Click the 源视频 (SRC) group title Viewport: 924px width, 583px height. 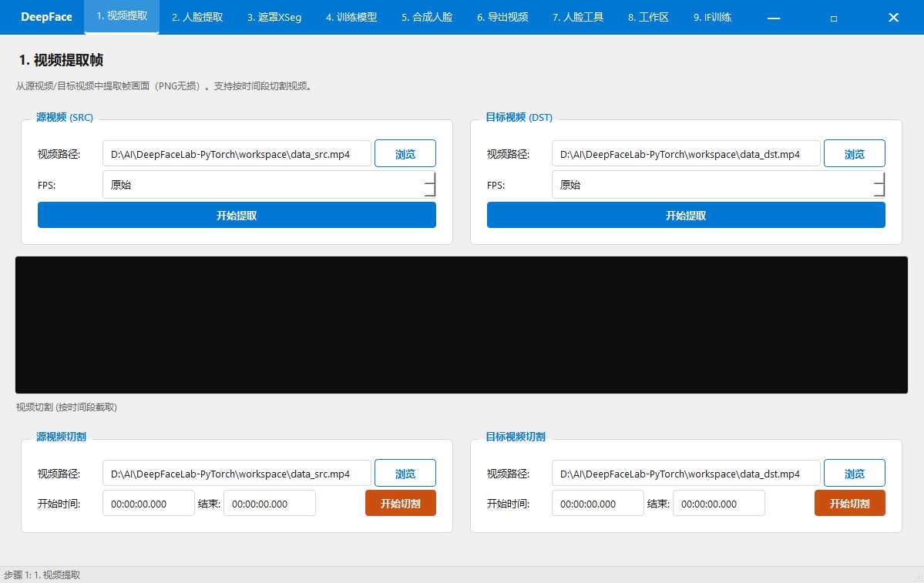(x=65, y=117)
